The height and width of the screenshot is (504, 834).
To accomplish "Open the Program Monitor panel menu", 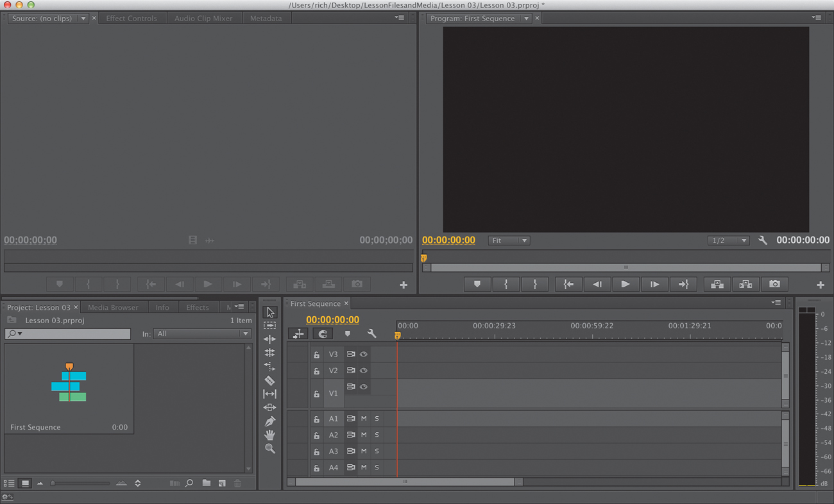I will [816, 18].
